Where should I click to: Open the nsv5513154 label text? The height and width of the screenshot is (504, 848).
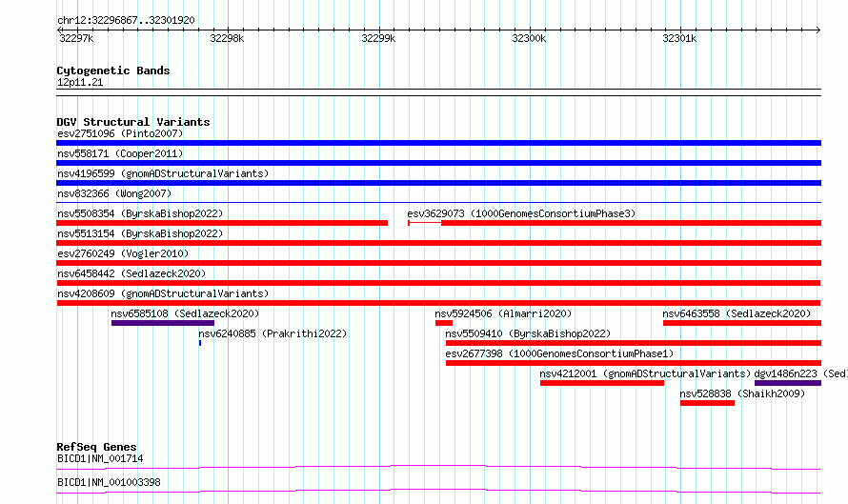tap(140, 233)
